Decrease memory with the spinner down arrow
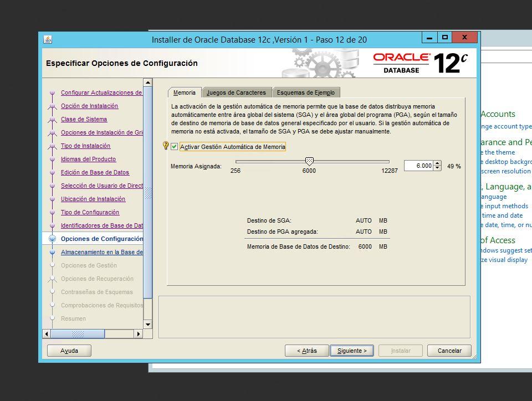Screen dimensions: 532x401 click(437, 168)
